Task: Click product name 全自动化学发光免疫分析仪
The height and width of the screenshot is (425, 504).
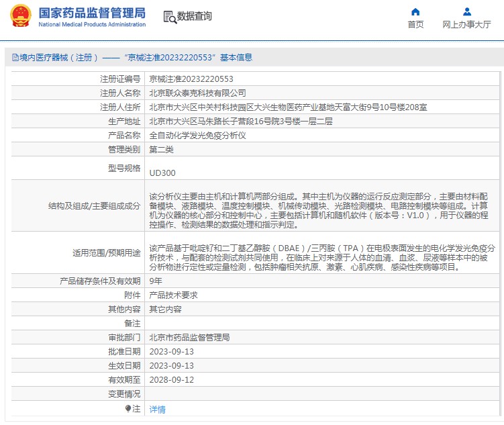Action: (x=197, y=135)
